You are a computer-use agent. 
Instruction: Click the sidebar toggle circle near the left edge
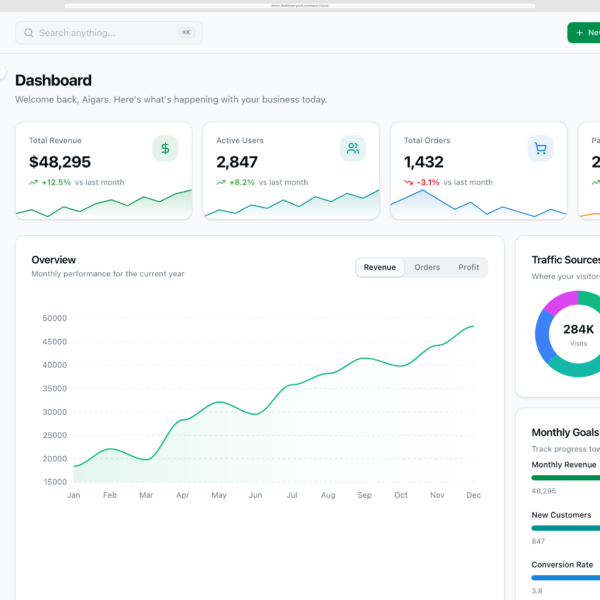pyautogui.click(x=2, y=72)
